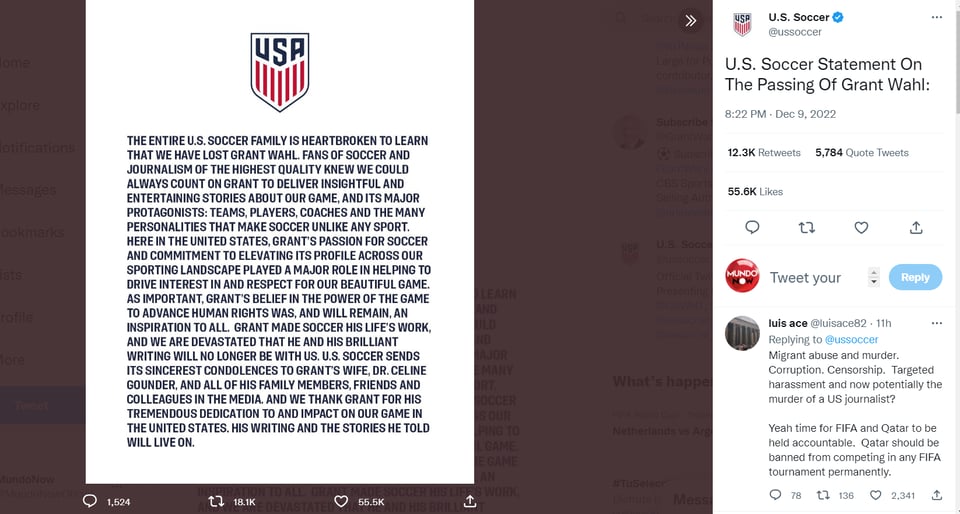
Task: Collapse the side panel with double-chevron icon
Action: tap(691, 21)
